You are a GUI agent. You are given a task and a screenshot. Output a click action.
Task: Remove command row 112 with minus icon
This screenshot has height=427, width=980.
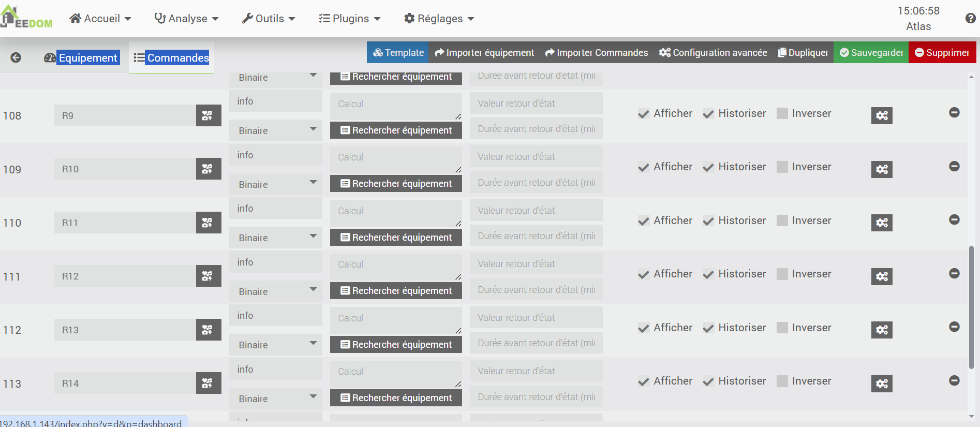(955, 327)
